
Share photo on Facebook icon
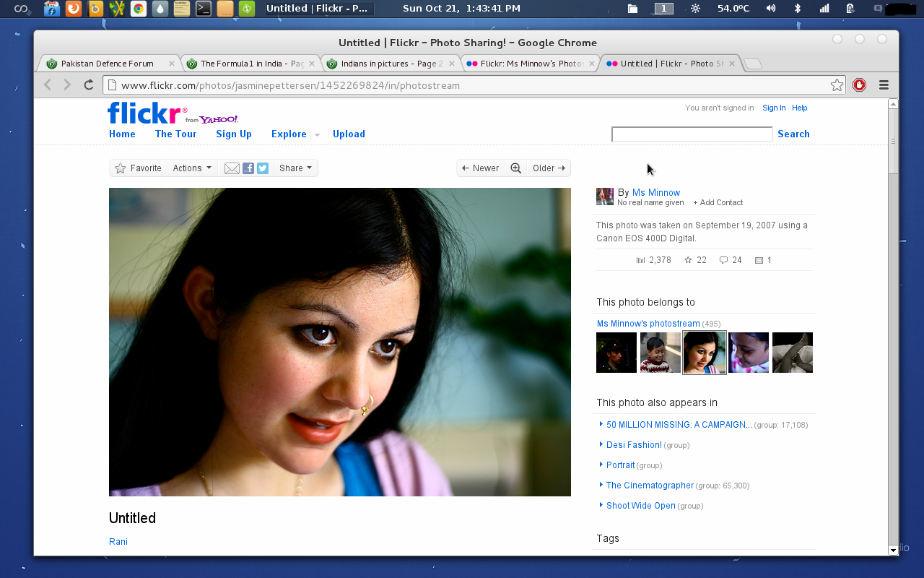click(x=248, y=168)
